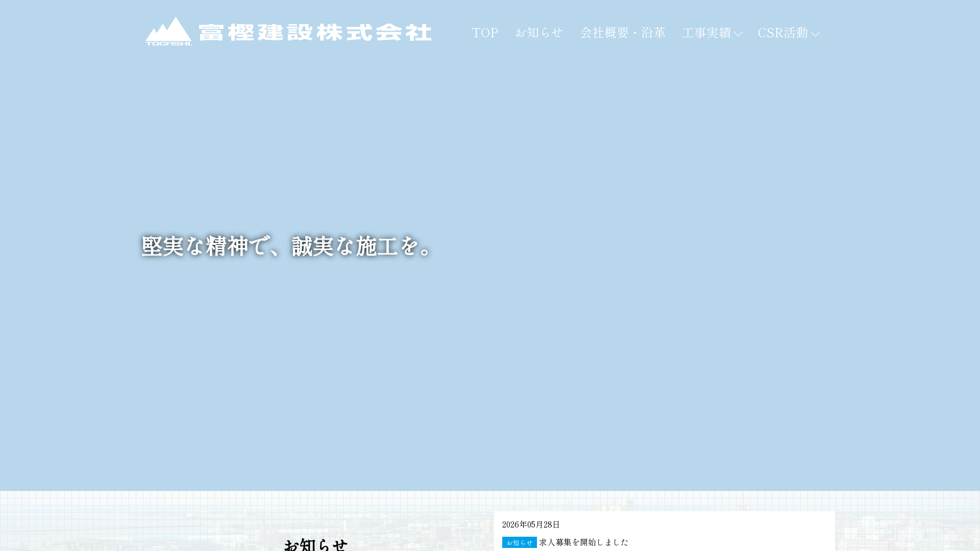
Task: Open the 工事実績 menu
Action: (x=706, y=33)
